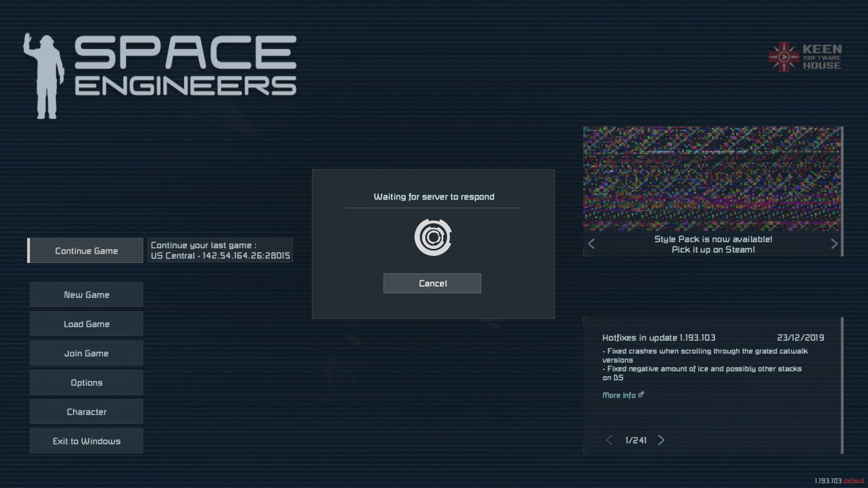Open the More Info link

[618, 395]
